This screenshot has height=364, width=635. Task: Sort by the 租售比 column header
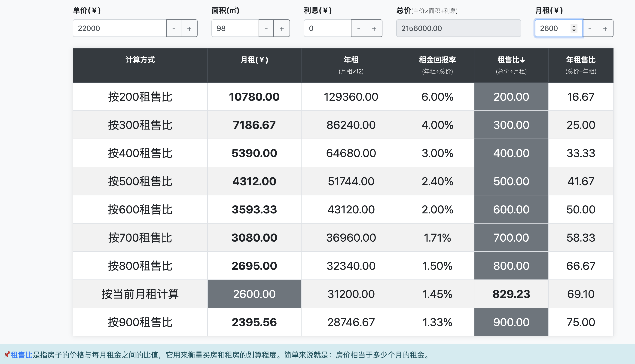[511, 60]
